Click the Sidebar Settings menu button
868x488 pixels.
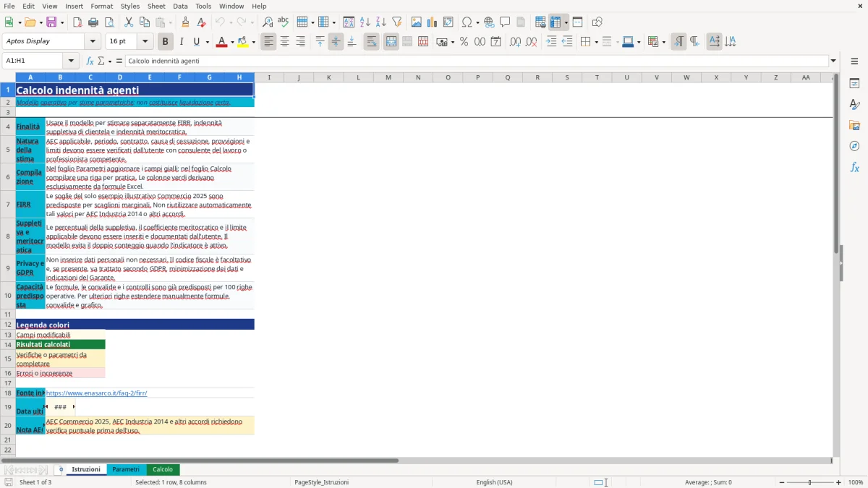pos(854,61)
